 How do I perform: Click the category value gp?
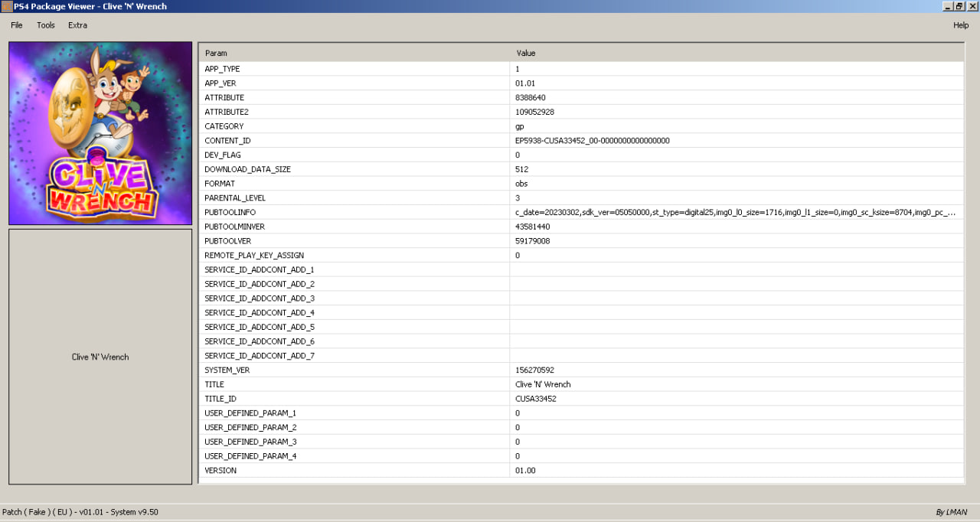click(x=520, y=126)
